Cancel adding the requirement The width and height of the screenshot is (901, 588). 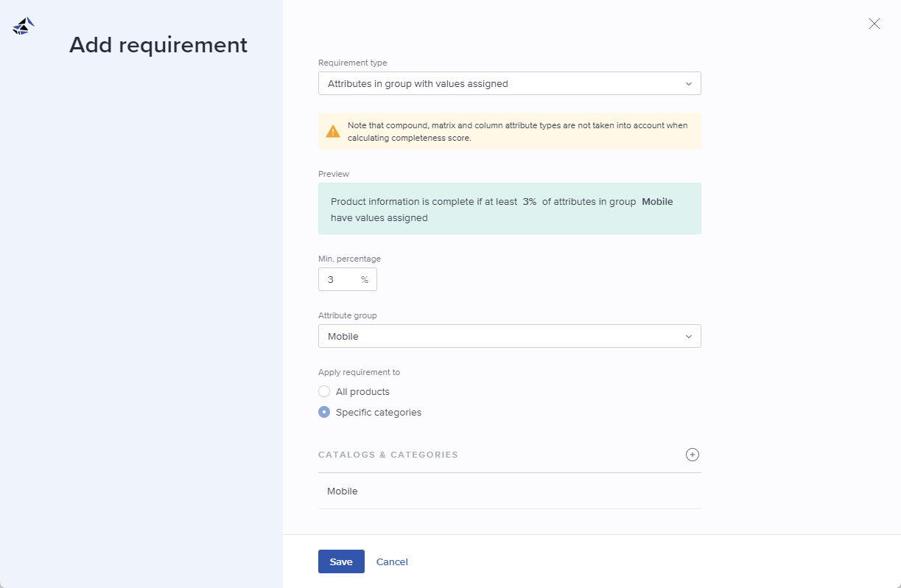click(391, 561)
